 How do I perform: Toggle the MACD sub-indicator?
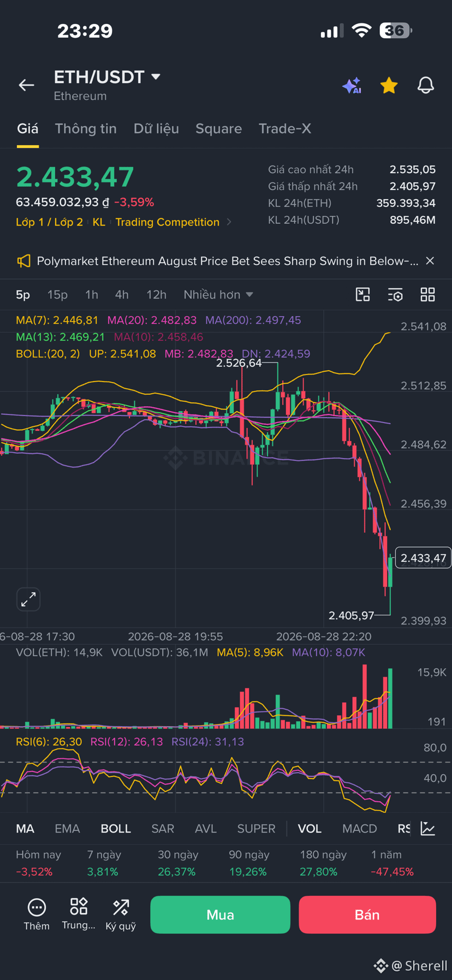point(360,829)
